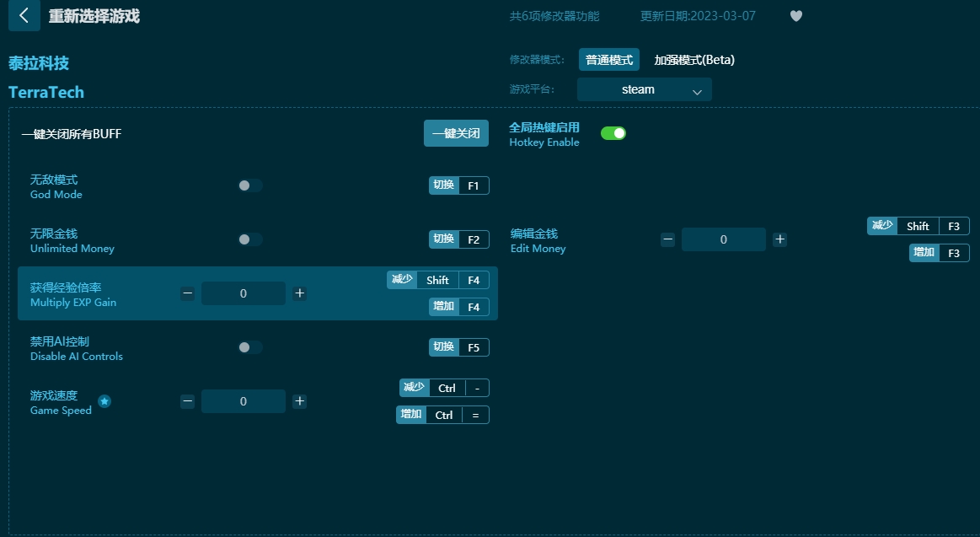Disable the global Hotkey Enable toggle
Image resolution: width=980 pixels, height=537 pixels.
(x=613, y=133)
